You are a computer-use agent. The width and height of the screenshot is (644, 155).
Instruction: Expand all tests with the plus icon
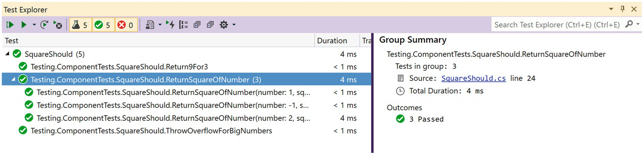pos(197,25)
